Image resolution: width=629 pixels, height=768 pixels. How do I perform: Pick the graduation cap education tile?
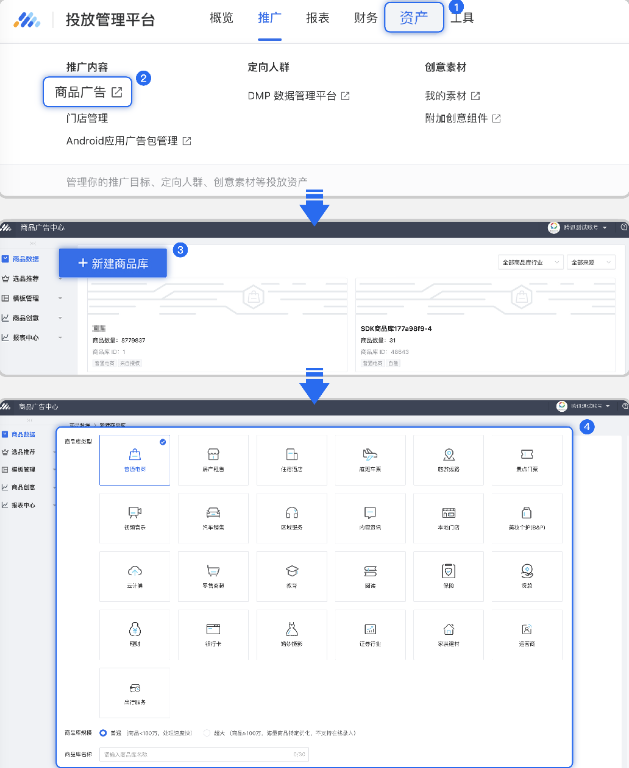click(x=291, y=576)
